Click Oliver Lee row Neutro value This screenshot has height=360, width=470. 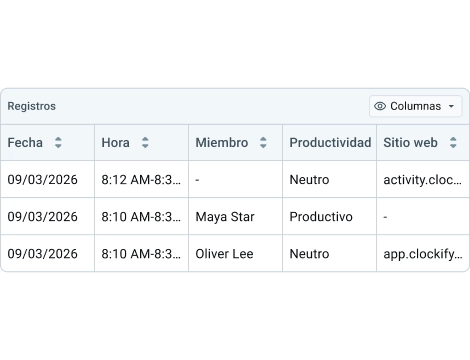[x=309, y=253]
